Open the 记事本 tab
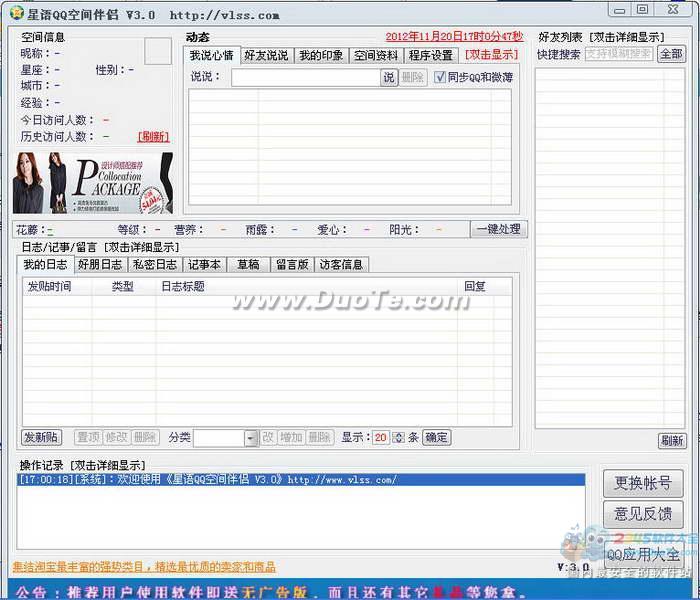 (x=204, y=265)
